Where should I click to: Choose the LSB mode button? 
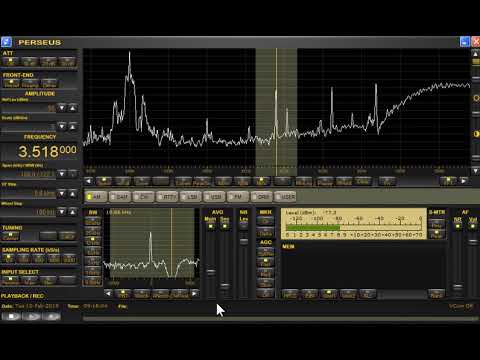coord(191,197)
